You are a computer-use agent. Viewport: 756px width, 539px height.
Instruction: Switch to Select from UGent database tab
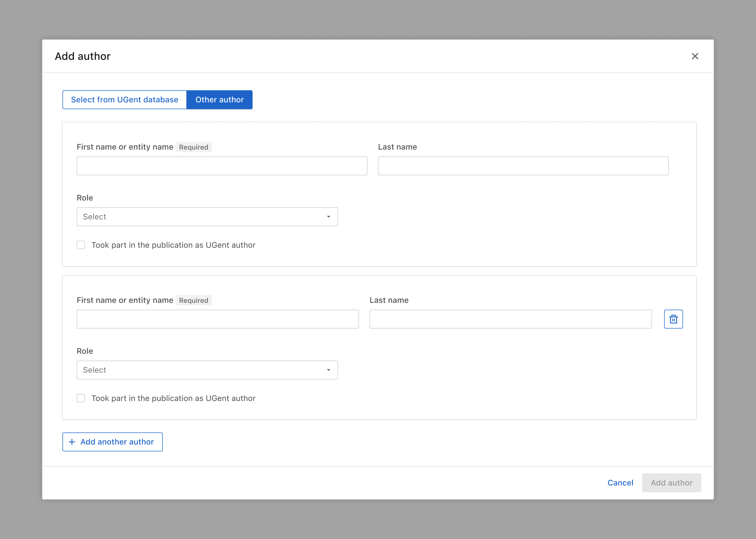[124, 99]
